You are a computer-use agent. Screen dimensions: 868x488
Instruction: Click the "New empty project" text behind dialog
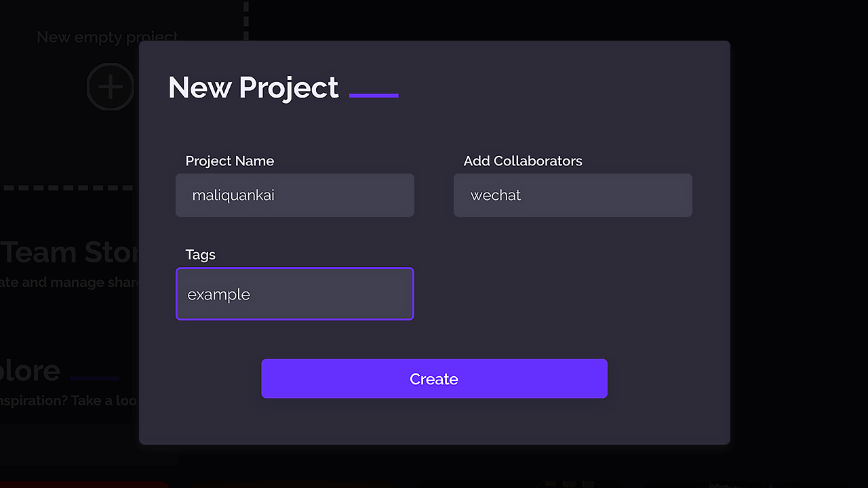(107, 37)
